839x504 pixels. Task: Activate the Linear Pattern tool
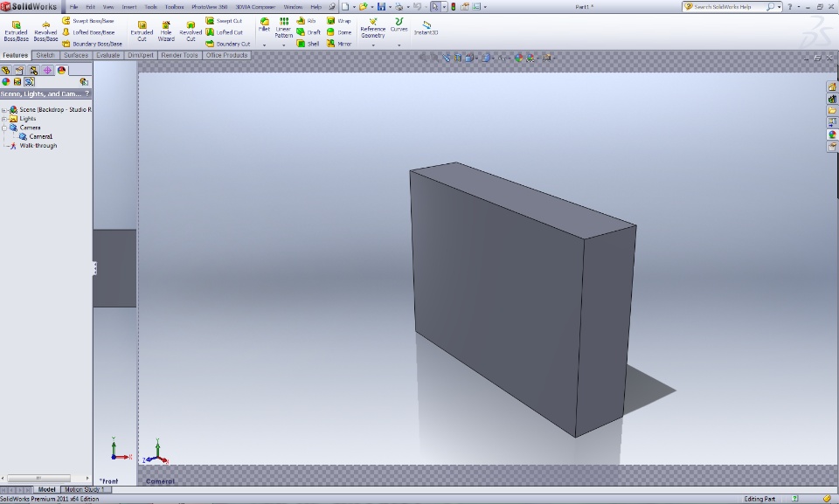click(x=283, y=28)
